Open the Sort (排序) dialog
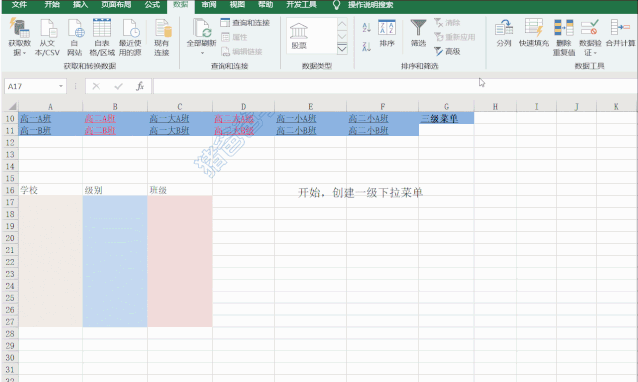 pos(387,33)
